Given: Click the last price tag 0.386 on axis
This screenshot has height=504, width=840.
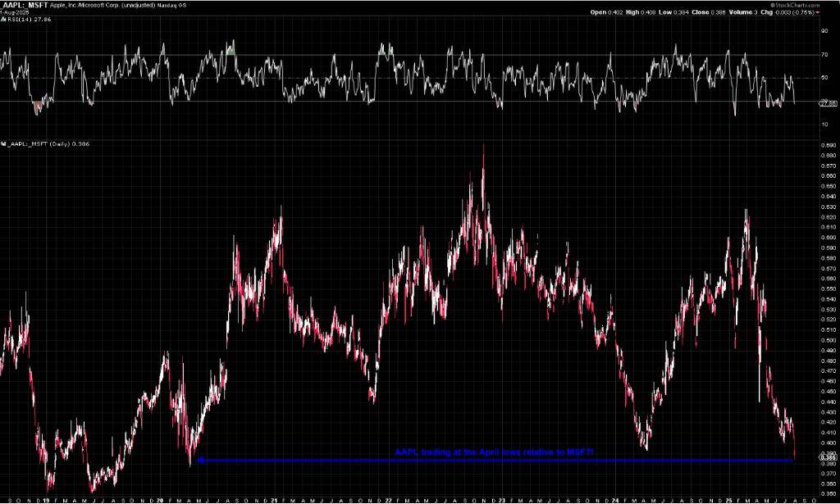Looking at the screenshot, I should tap(827, 457).
